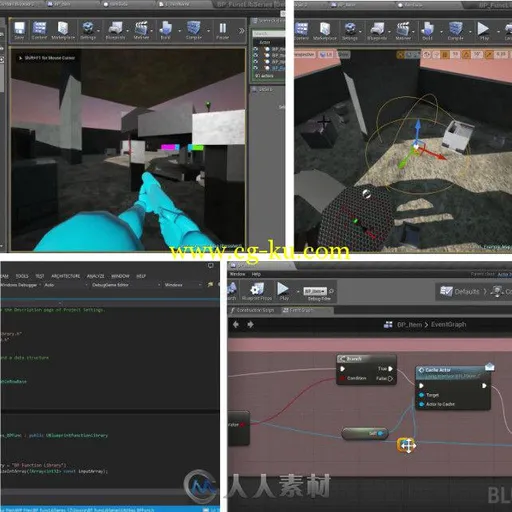The width and height of the screenshot is (512, 512).
Task: Open Windows platform dropdown in Visual Studio
Action: (x=183, y=285)
